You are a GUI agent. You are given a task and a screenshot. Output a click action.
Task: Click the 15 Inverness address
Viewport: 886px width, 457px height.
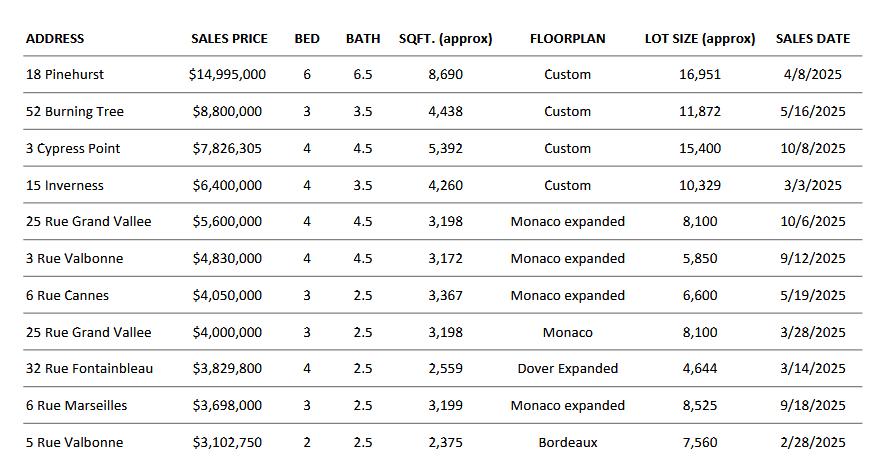(x=65, y=186)
